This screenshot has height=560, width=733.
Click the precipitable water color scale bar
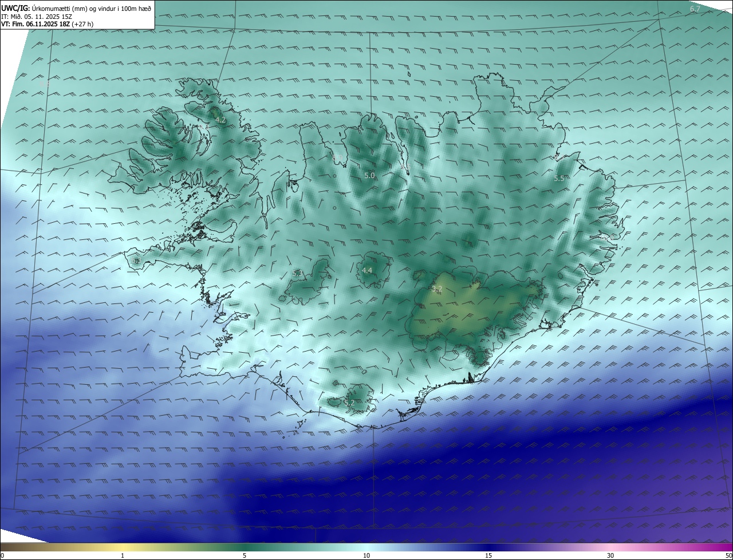(366, 547)
